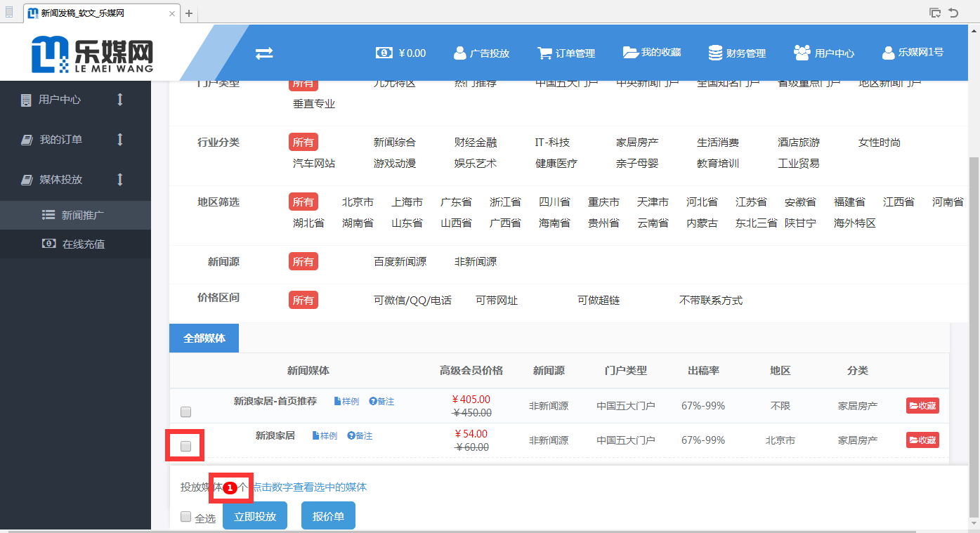This screenshot has height=533, width=980.
Task: Open 备注 for 新浪家居-首页推荐
Action: click(381, 402)
